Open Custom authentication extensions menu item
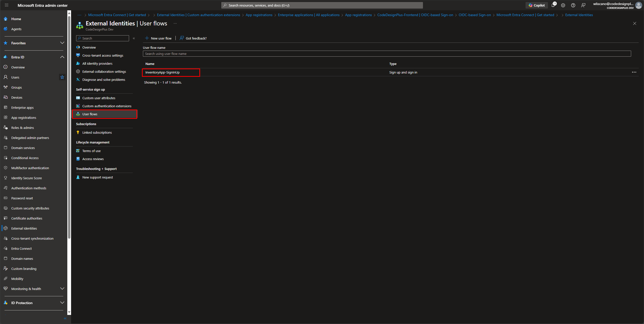 (107, 106)
